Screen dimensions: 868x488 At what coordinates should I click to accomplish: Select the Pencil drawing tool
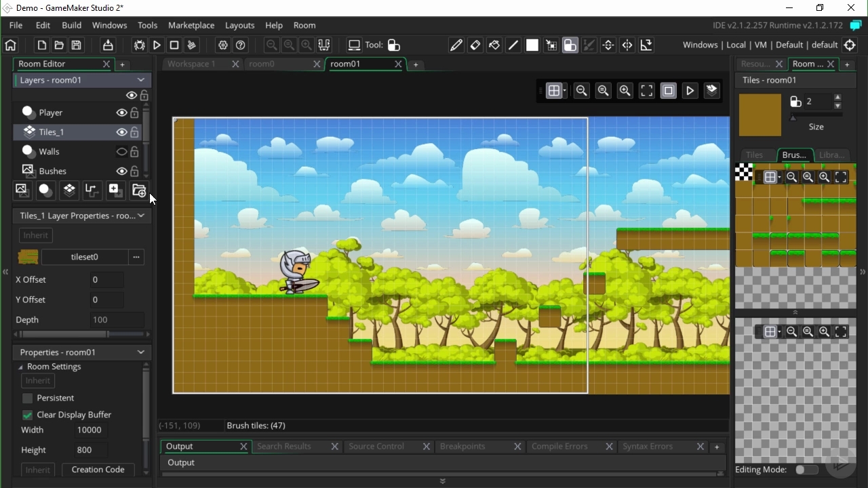coord(455,45)
